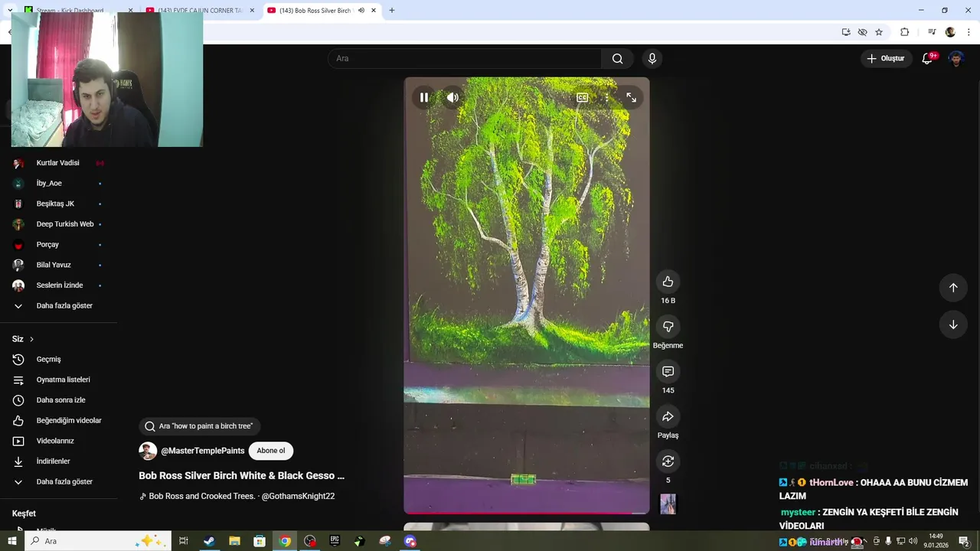Mute the Shorts video volume
The image size is (980, 551).
(x=452, y=97)
